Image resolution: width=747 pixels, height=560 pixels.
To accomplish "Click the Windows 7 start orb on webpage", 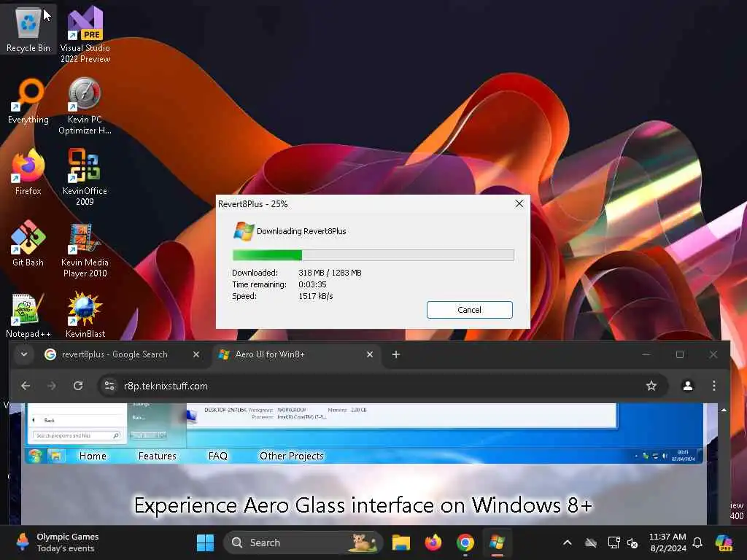I will 35,456.
